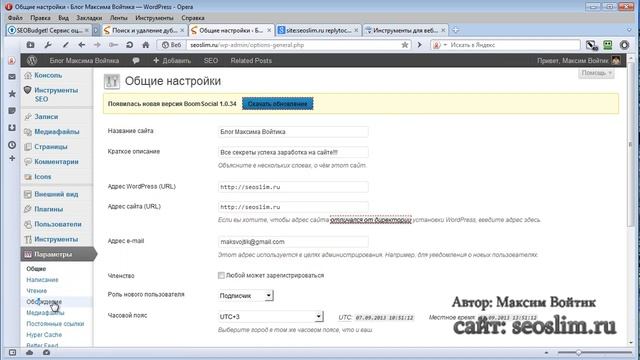Open the 'Вид' menu
The image size is (640, 360).
(x=63, y=18)
